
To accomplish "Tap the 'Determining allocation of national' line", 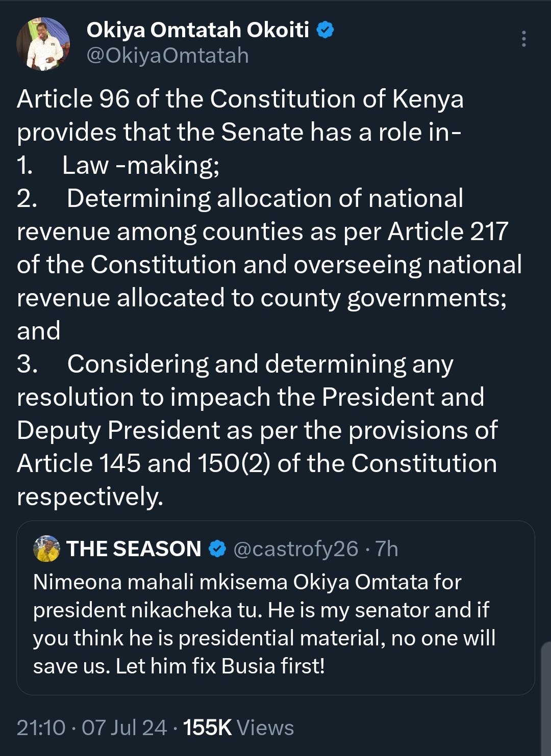I will point(240,198).
